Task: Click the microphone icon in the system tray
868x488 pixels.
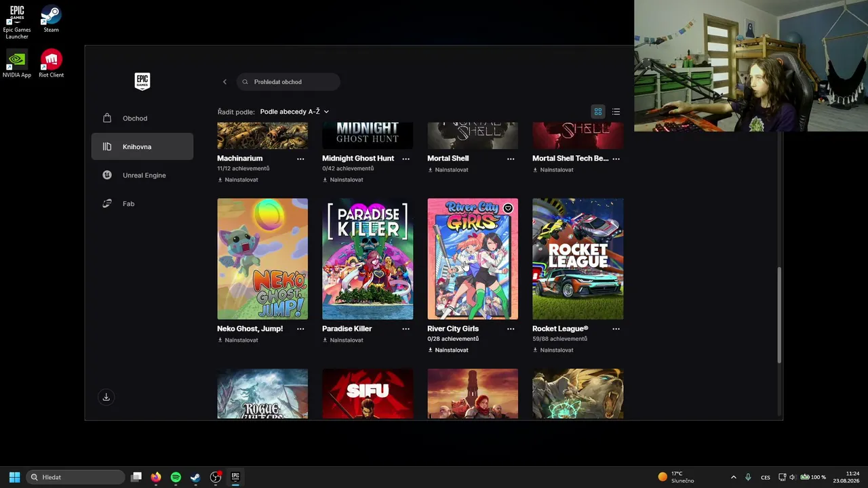Action: [748, 477]
